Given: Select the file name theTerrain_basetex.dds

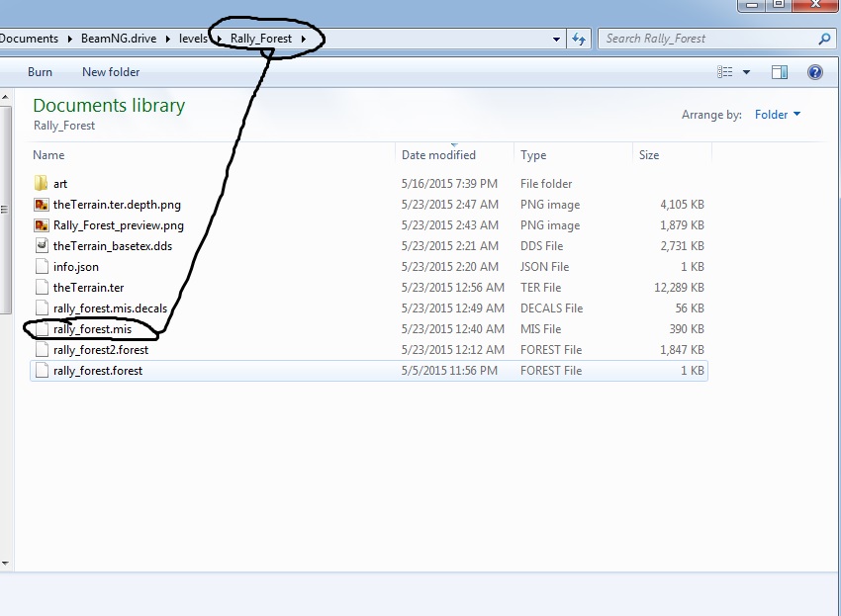Looking at the screenshot, I should point(113,245).
